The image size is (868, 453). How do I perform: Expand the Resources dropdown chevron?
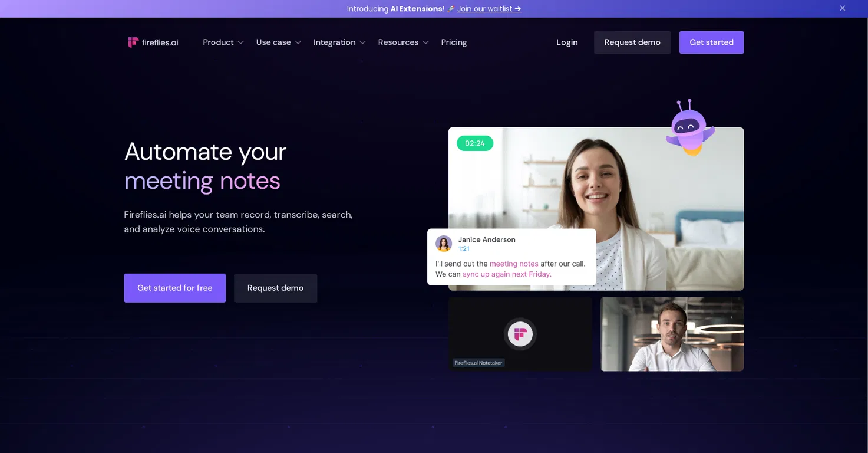(x=426, y=42)
